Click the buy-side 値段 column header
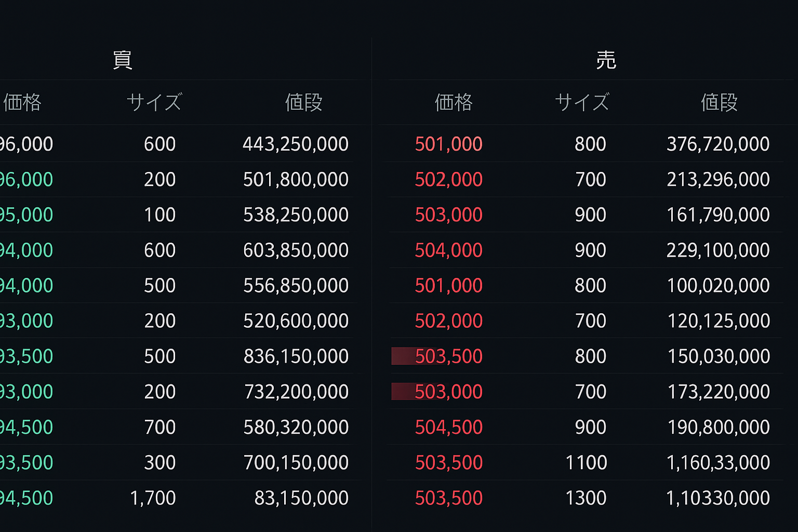 303,102
